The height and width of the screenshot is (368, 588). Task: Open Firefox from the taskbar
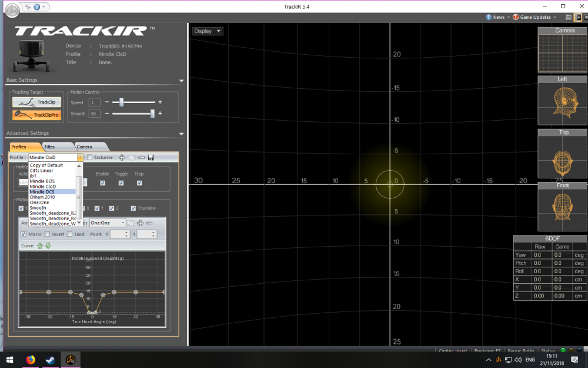pos(31,359)
